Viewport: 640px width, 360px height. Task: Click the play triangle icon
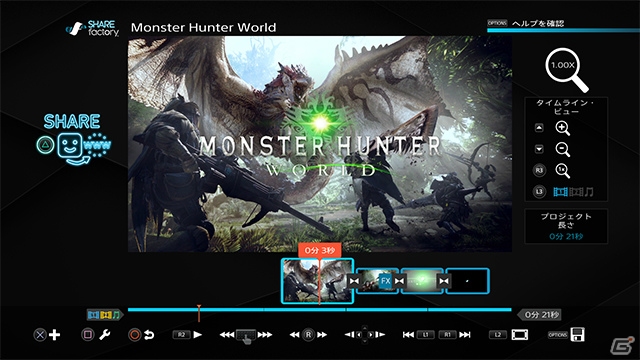click(198, 335)
